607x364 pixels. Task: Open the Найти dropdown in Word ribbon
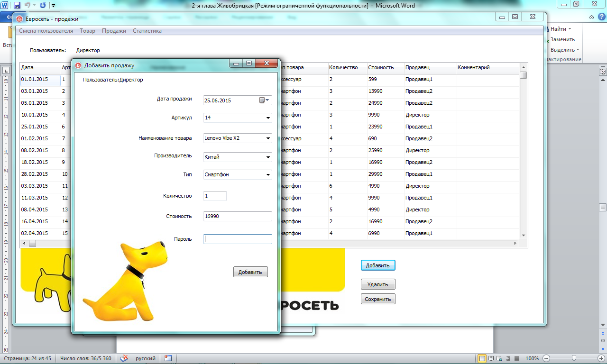pyautogui.click(x=570, y=29)
